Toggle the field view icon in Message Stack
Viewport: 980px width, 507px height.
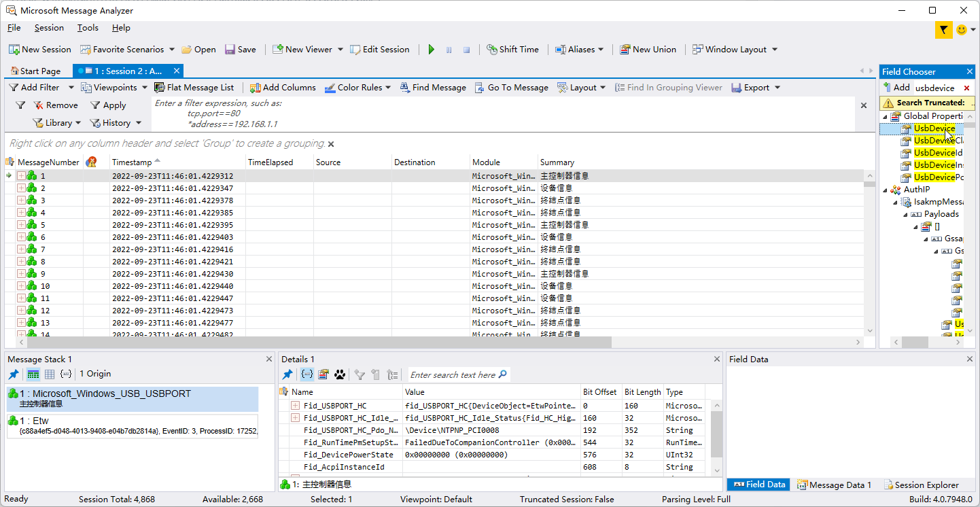pyautogui.click(x=66, y=374)
